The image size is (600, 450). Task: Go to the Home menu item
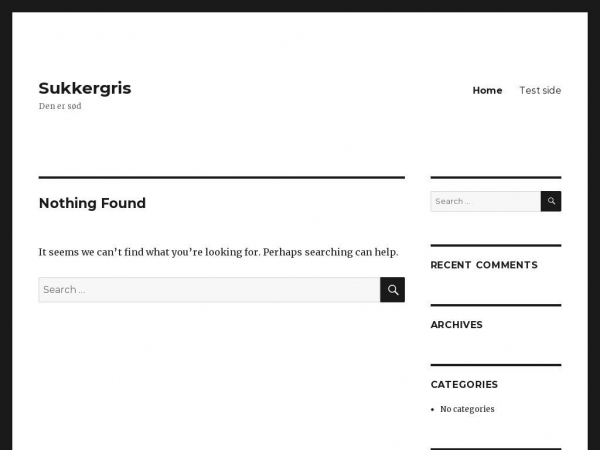pos(487,91)
